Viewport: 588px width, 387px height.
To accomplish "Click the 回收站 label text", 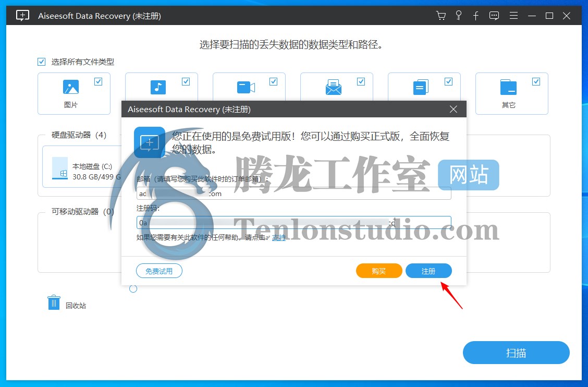I will point(76,306).
